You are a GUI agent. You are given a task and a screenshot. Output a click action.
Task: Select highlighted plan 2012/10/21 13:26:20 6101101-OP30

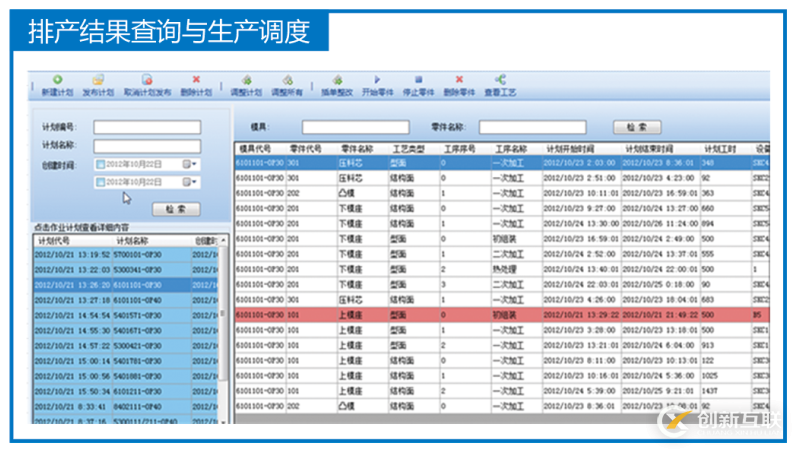pyautogui.click(x=126, y=285)
